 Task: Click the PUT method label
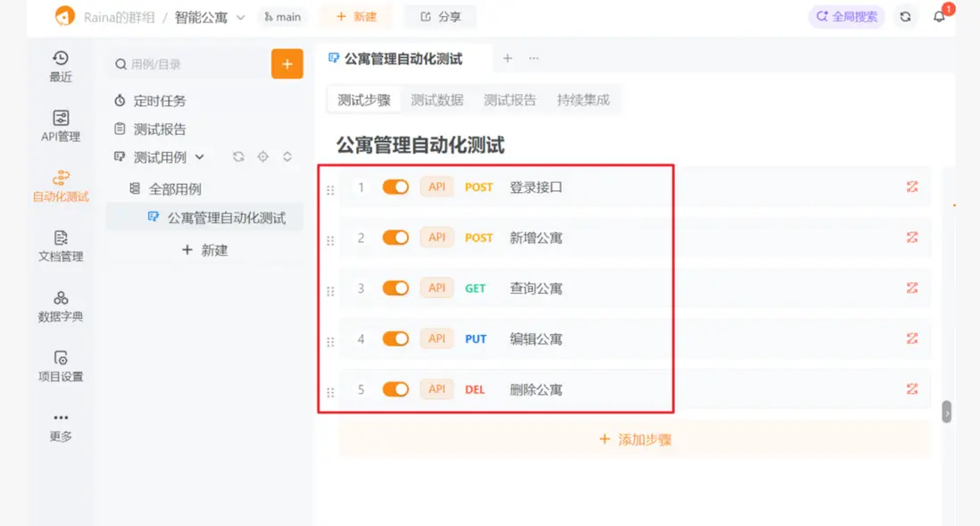point(475,339)
